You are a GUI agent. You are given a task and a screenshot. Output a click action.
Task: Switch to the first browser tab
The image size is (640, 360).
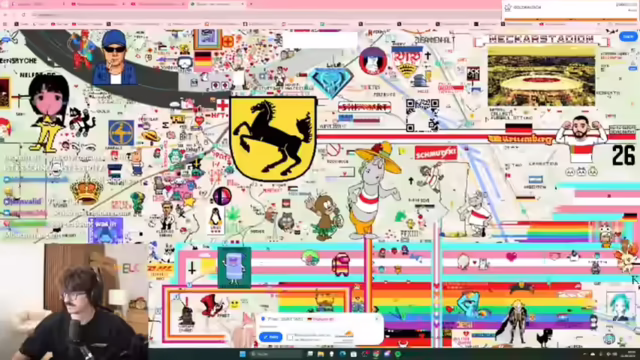[x=38, y=4]
